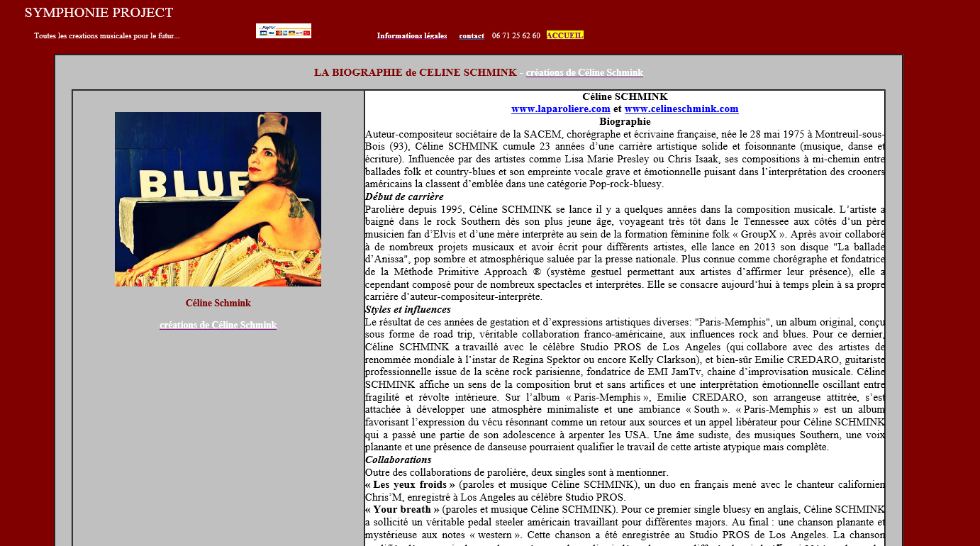This screenshot has width=980, height=546.
Task: Click the bold « Your breath » title
Action: [x=402, y=510]
